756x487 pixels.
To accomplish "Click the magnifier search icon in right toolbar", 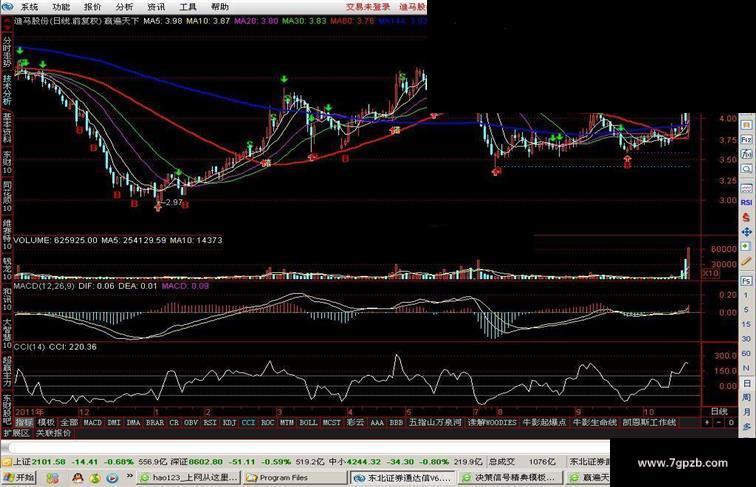I will coord(746,169).
